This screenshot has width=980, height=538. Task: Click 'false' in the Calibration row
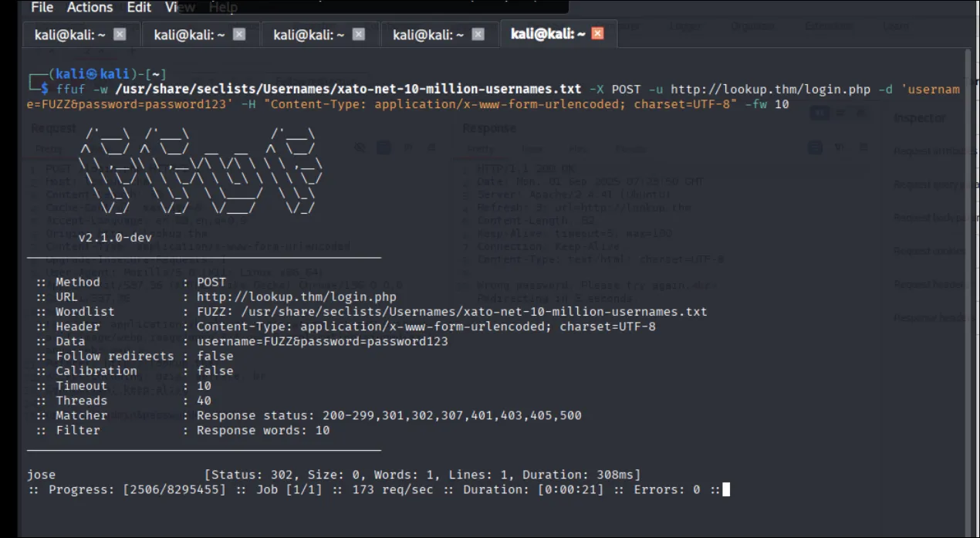(215, 371)
